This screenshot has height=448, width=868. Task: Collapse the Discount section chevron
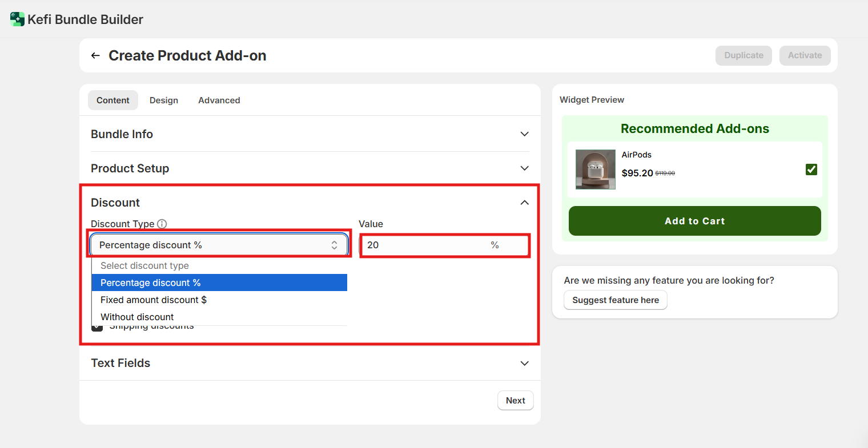[x=524, y=203]
